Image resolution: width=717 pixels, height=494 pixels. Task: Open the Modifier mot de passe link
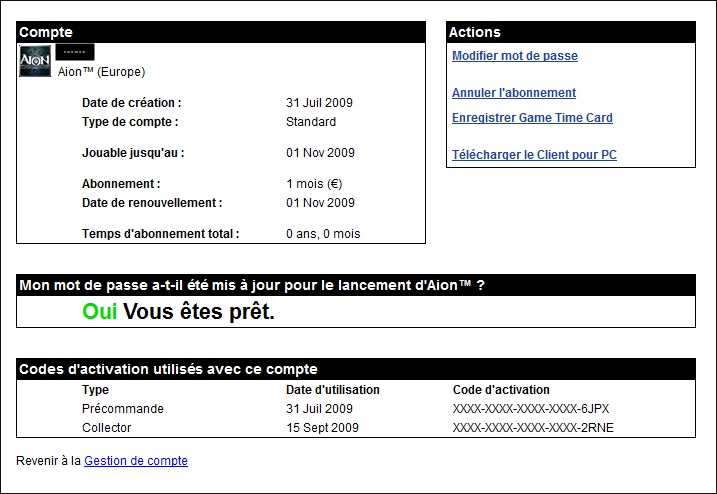pos(515,56)
